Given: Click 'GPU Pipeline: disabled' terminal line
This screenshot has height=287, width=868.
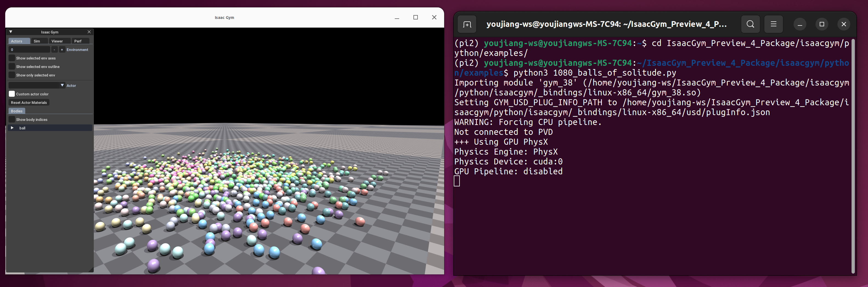Looking at the screenshot, I should pyautogui.click(x=508, y=171).
